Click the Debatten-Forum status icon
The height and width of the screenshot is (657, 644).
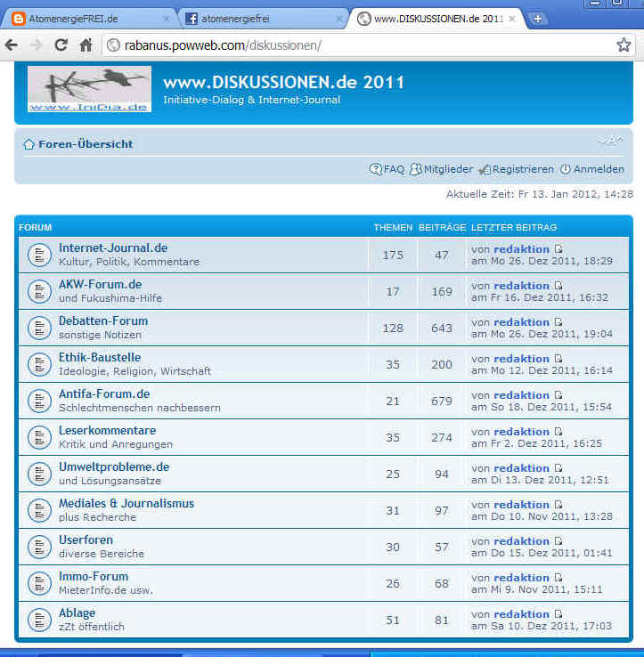[39, 328]
